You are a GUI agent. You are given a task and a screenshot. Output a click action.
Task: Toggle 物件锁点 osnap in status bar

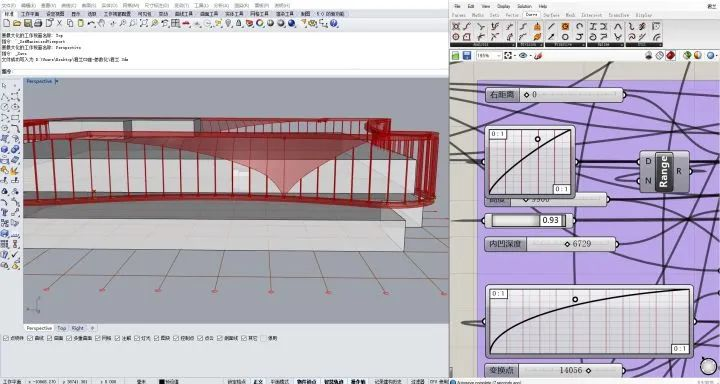(x=306, y=381)
